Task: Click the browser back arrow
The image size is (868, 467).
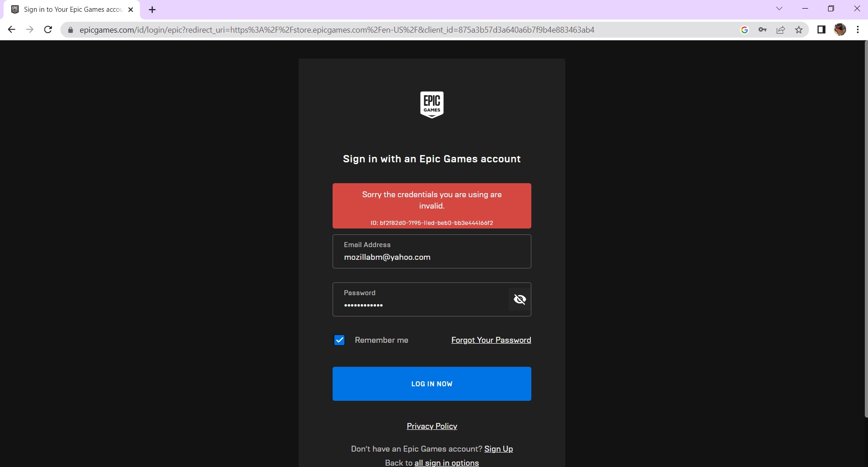Action: 11,29
